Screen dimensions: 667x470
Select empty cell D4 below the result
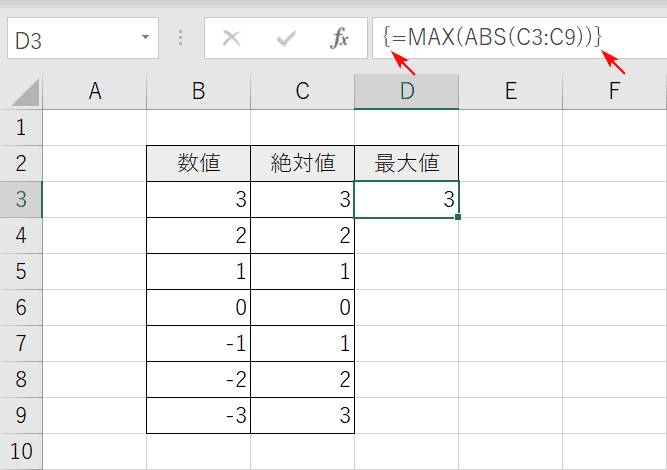406,236
